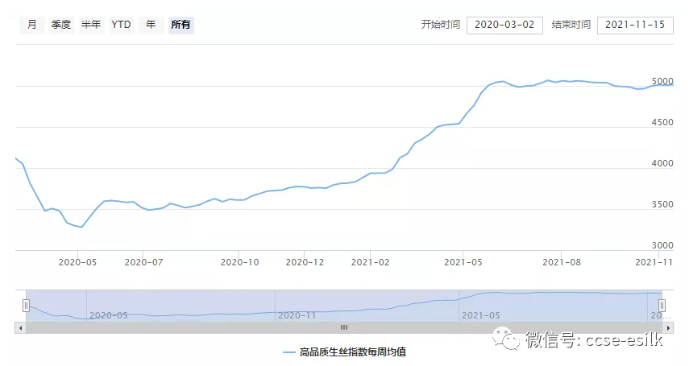Toggle the 高品质生丝指数每周均值 legend series
This screenshot has height=366, width=691.
[345, 352]
